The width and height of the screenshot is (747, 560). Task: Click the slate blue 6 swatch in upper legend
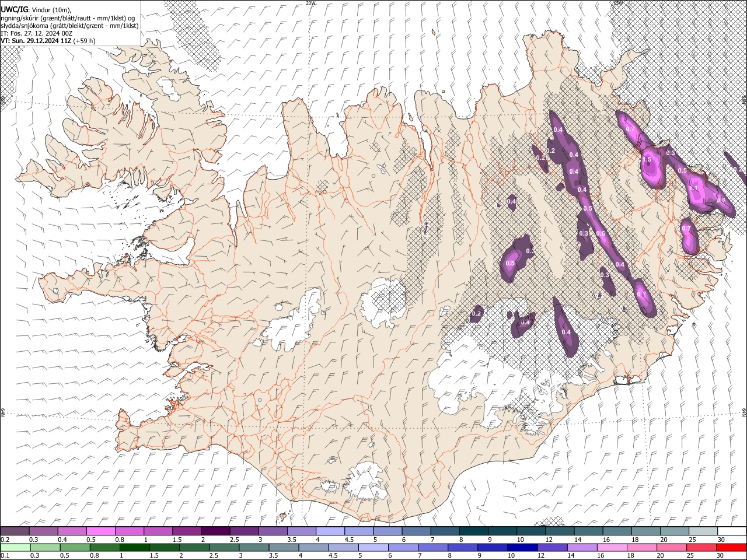click(417, 531)
